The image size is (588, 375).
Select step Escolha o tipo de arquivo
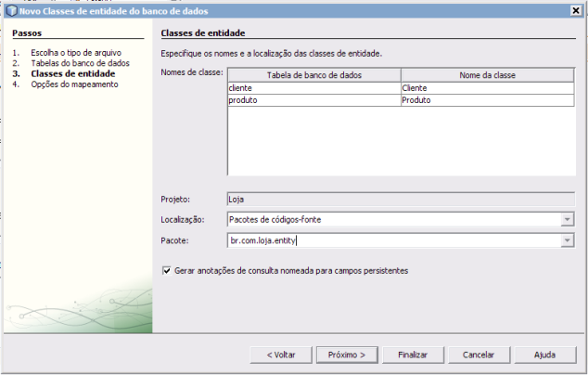[x=75, y=53]
